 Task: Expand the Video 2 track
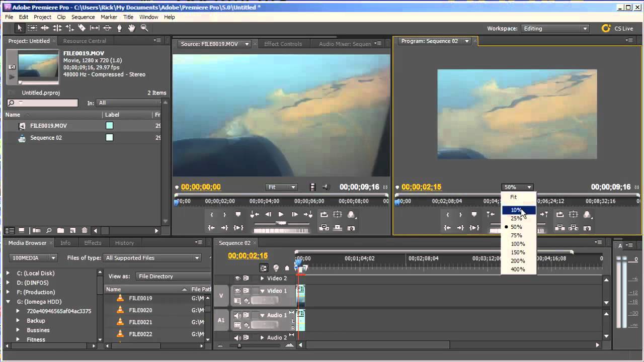click(x=262, y=278)
